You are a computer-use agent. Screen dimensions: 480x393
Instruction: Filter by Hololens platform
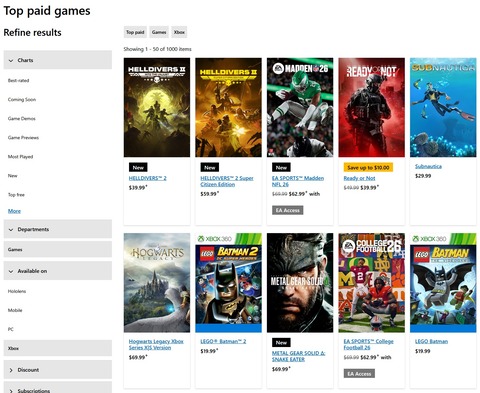[x=17, y=291]
